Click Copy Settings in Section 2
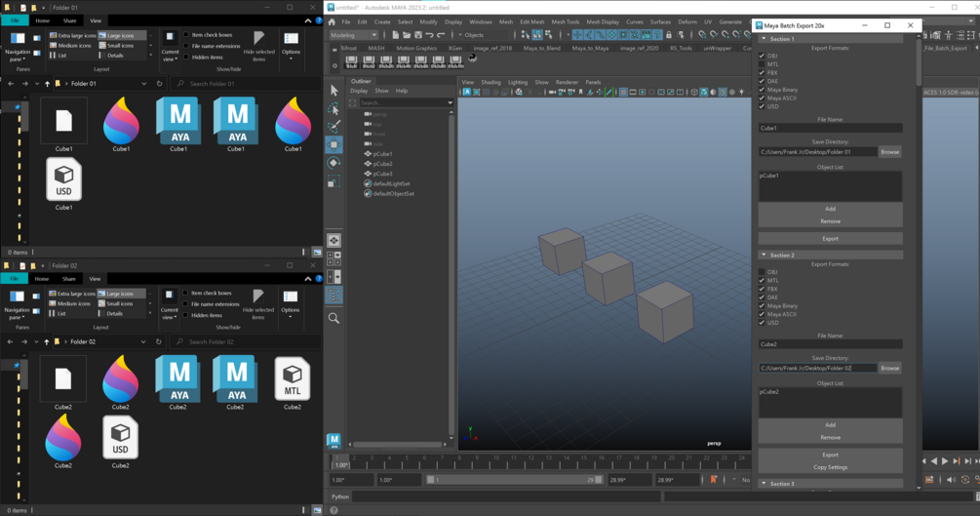The image size is (980, 516). click(830, 467)
